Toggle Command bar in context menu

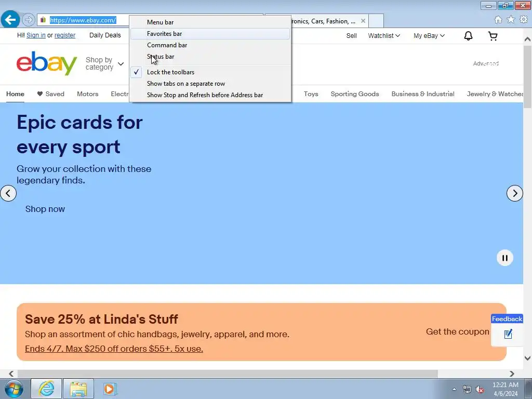pyautogui.click(x=210, y=45)
